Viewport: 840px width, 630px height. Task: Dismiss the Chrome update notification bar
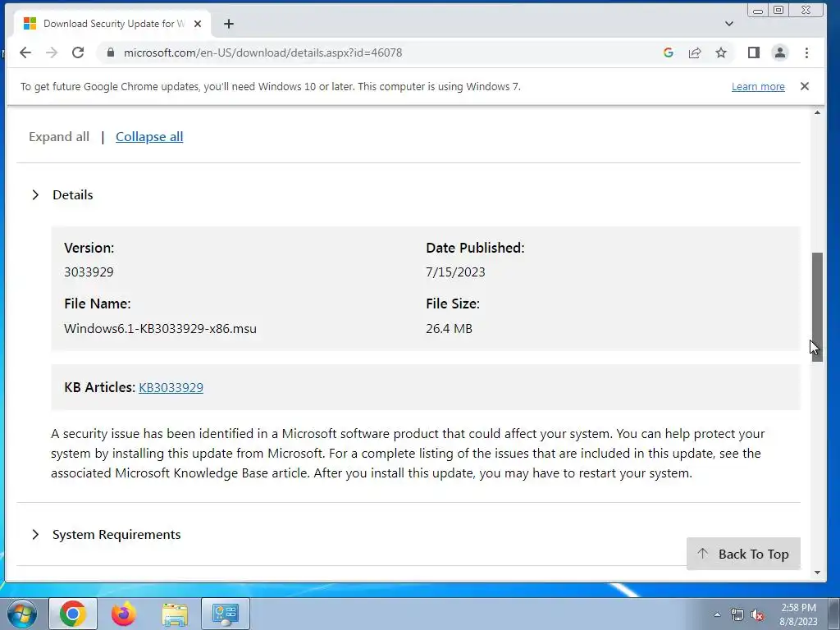point(805,86)
